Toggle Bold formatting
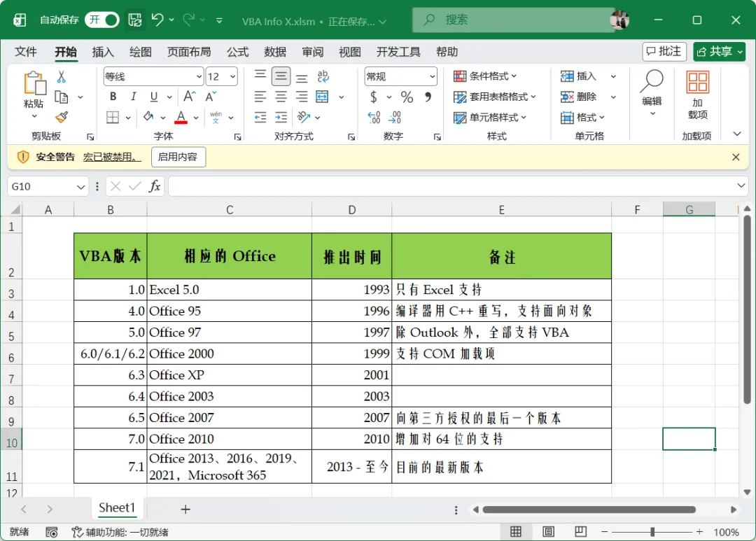The width and height of the screenshot is (756, 541). point(113,97)
